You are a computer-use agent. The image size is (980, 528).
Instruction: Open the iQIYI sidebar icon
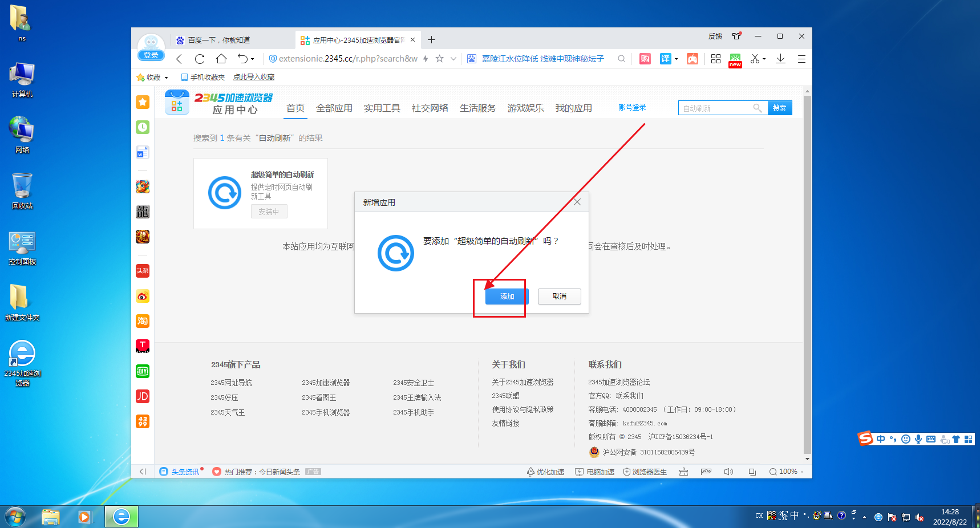[143, 371]
